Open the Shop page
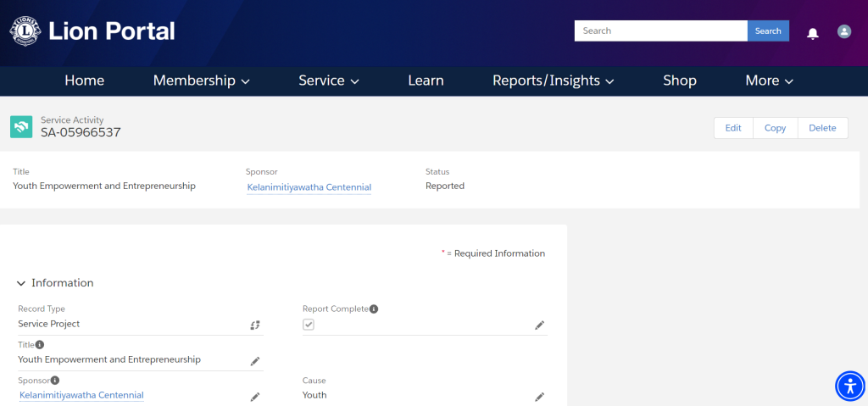The height and width of the screenshot is (406, 868). click(680, 81)
